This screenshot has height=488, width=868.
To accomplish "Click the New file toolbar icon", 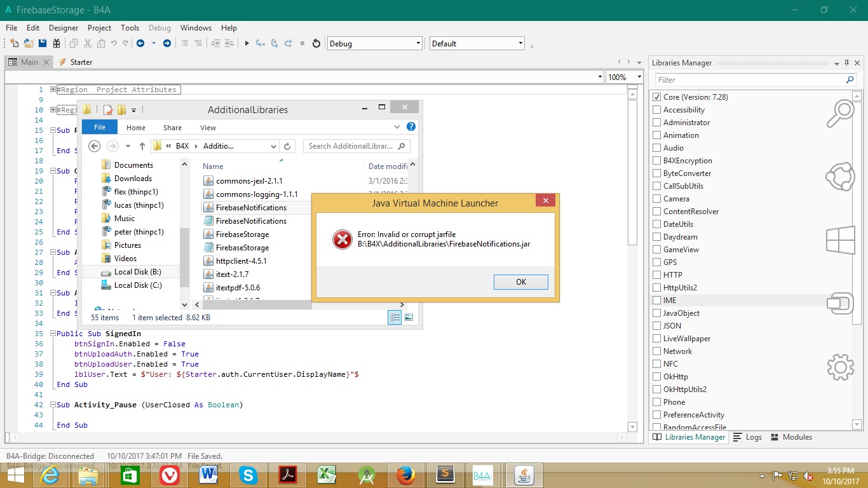I will (x=14, y=43).
